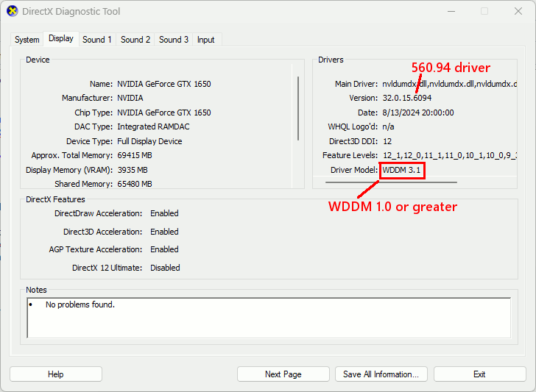Click the DirectX 12 Ultimate label

click(x=107, y=268)
